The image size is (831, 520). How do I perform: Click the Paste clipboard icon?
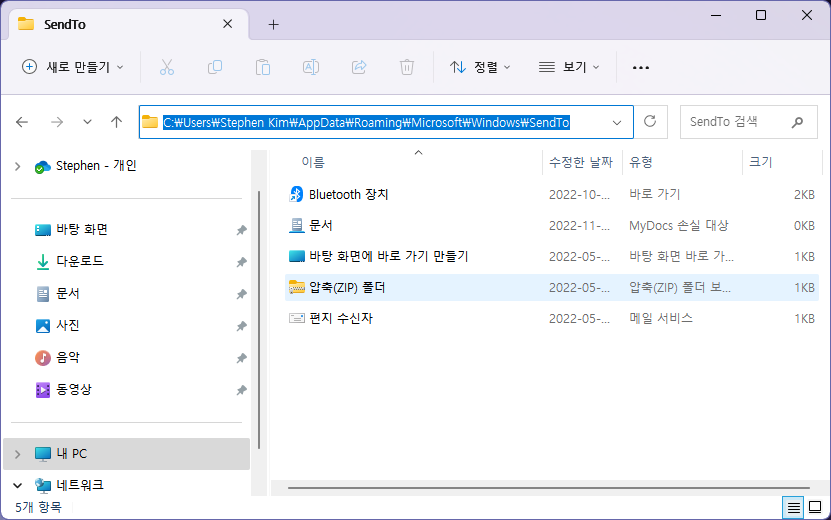pos(263,67)
